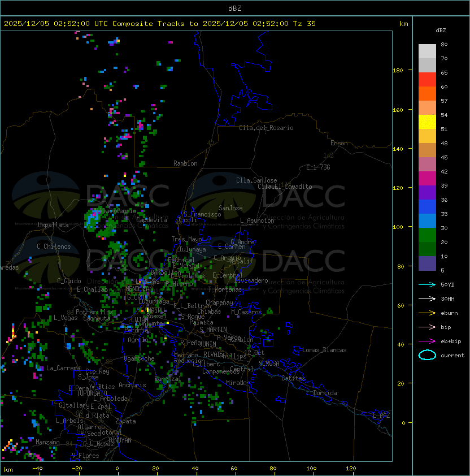Click the eb+bip magenta arrow legend icon
Viewport: 470px width, 476px height.
(427, 341)
